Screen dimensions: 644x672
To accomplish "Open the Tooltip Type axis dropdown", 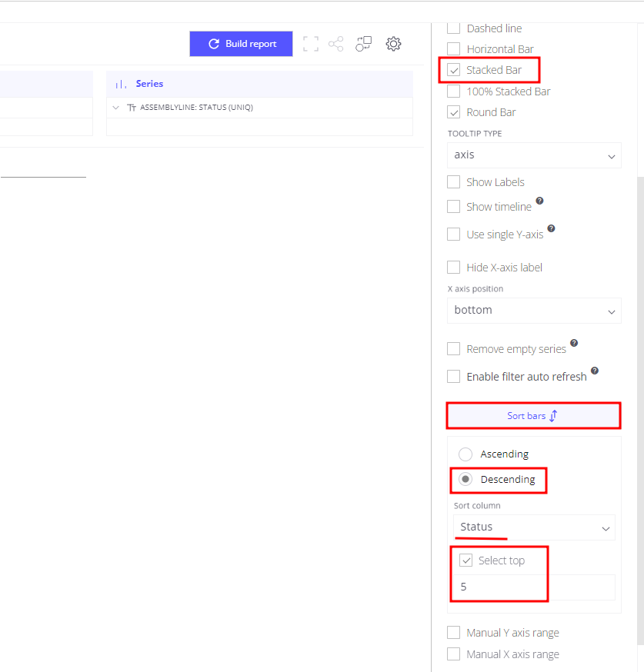I will tap(534, 155).
